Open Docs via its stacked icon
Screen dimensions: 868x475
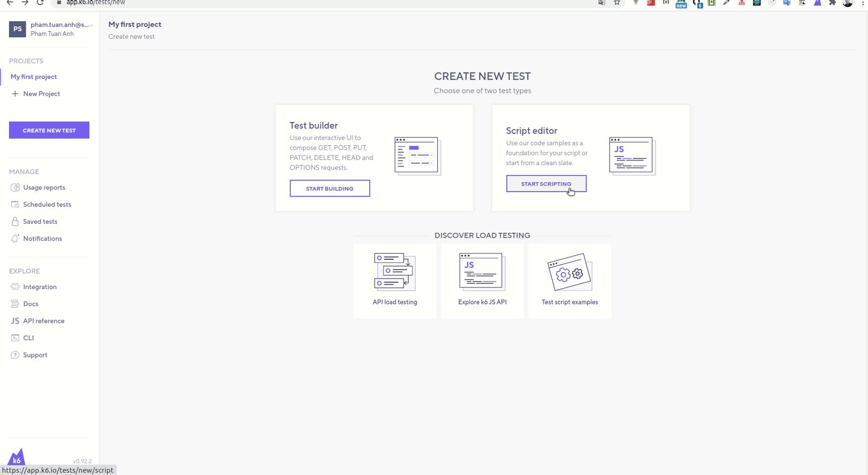[x=15, y=304]
